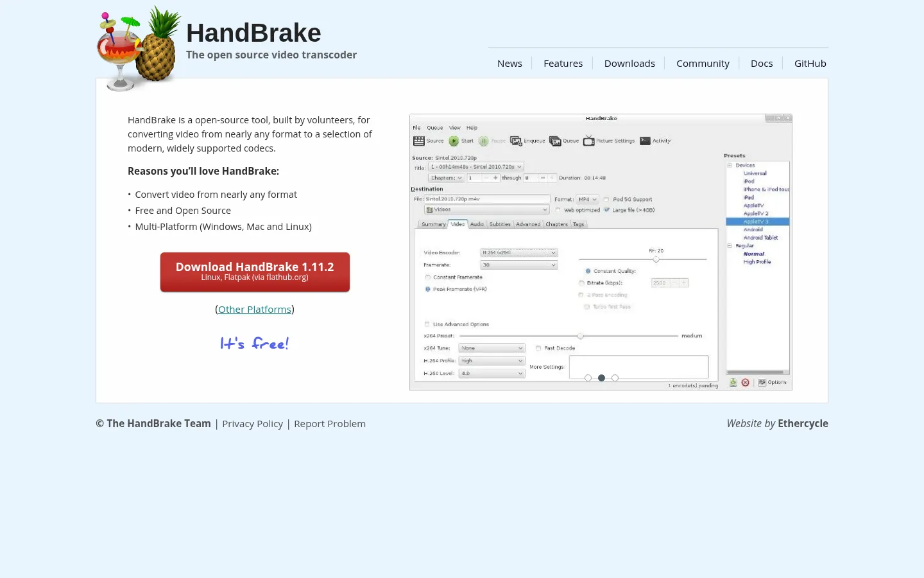
Task: Open the Framerate dropdown set to 30
Action: click(518, 265)
